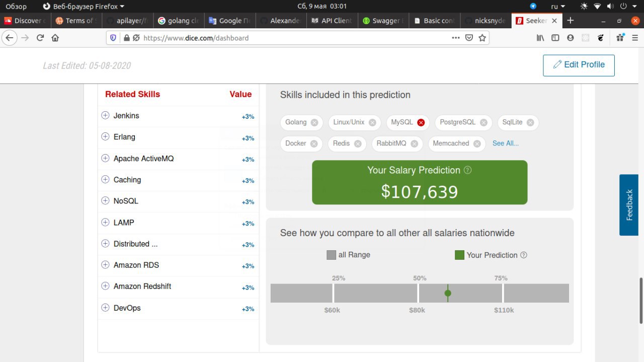
Task: Click green salary prediction marker on chart
Action: [x=448, y=293]
